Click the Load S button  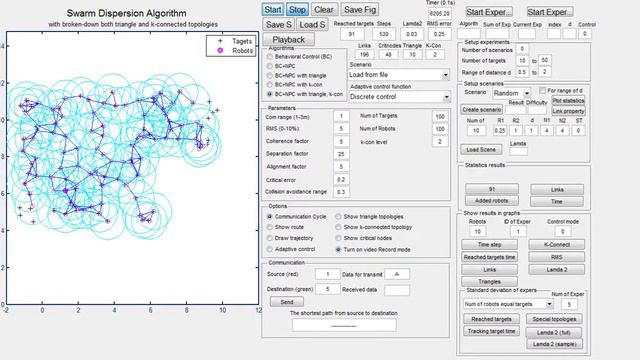(312, 24)
